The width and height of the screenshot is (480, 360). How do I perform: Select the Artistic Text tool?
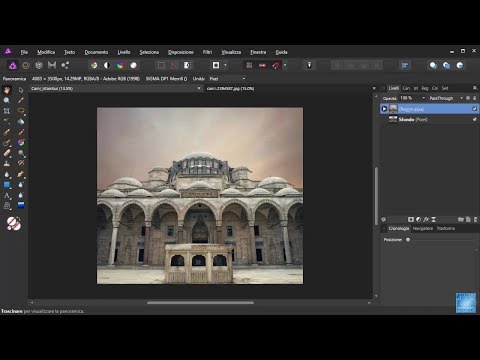coord(7,195)
